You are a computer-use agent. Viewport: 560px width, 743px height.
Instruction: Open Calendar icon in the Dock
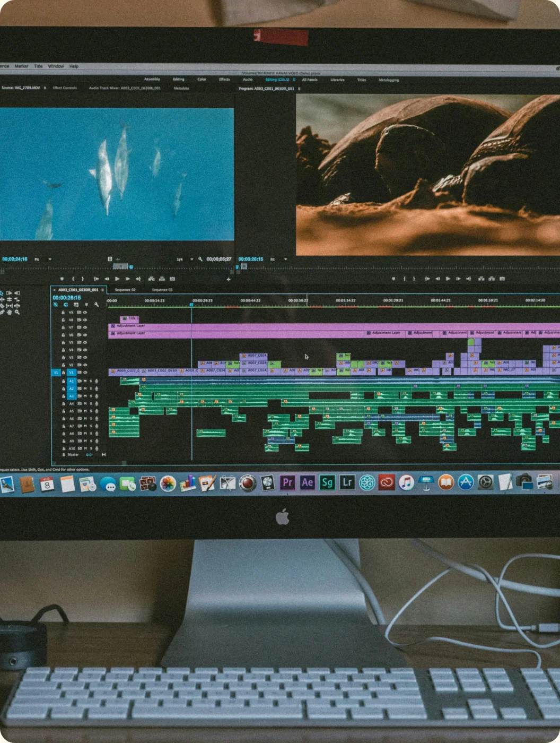pyautogui.click(x=47, y=483)
